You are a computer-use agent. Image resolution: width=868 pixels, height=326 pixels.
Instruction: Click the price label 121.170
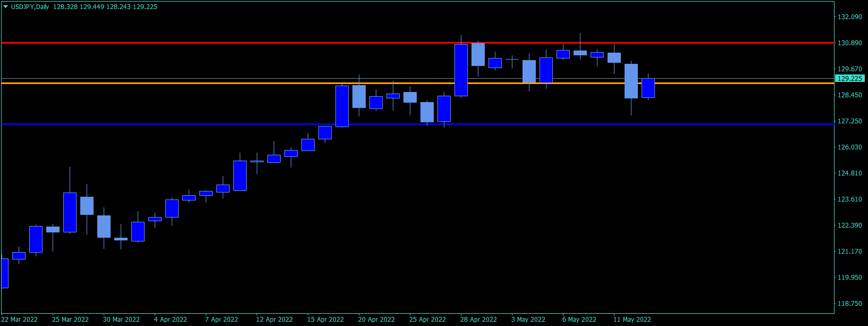point(849,252)
